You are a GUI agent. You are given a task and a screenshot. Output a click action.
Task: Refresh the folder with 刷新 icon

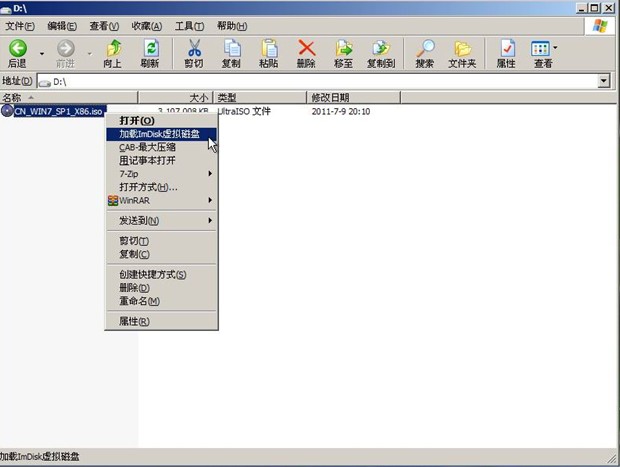[x=150, y=48]
